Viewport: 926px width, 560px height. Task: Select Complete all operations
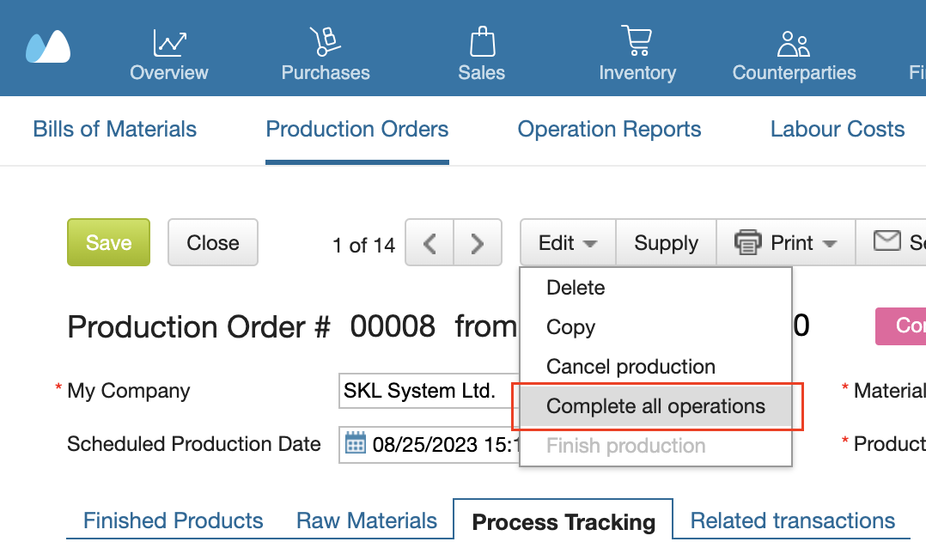tap(655, 406)
